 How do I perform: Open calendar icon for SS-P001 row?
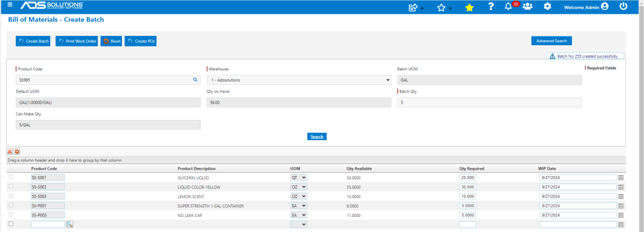tap(621, 206)
